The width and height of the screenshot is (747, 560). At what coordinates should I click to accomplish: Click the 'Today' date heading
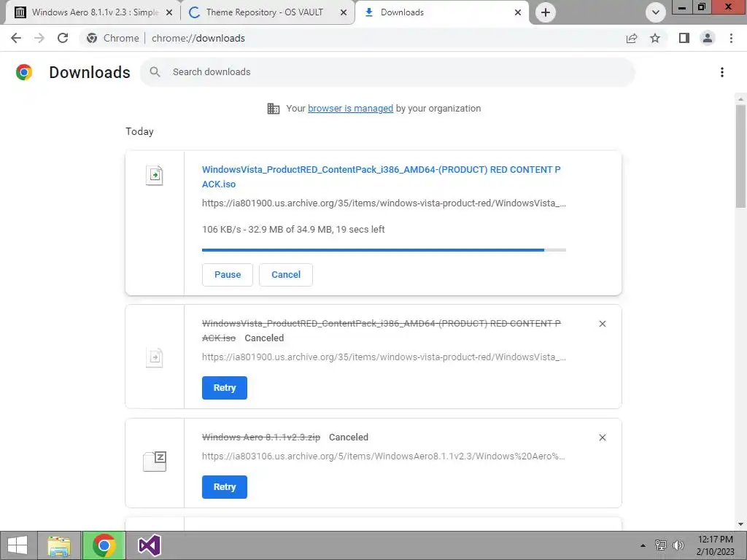[x=139, y=132]
